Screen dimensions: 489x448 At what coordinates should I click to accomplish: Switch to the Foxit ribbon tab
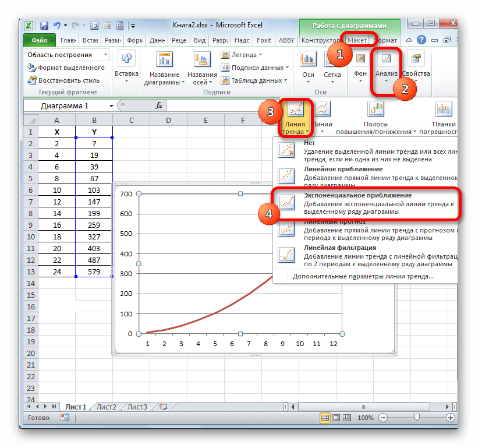pos(264,40)
